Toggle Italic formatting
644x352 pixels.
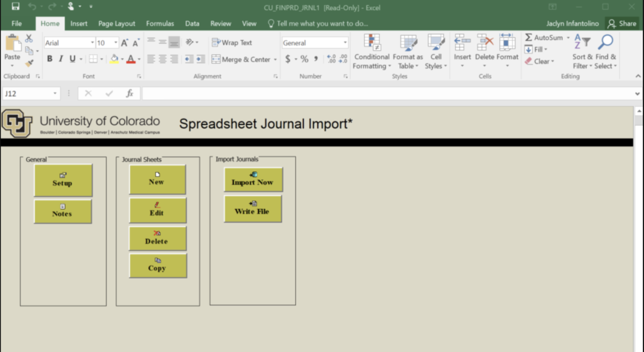(x=61, y=59)
